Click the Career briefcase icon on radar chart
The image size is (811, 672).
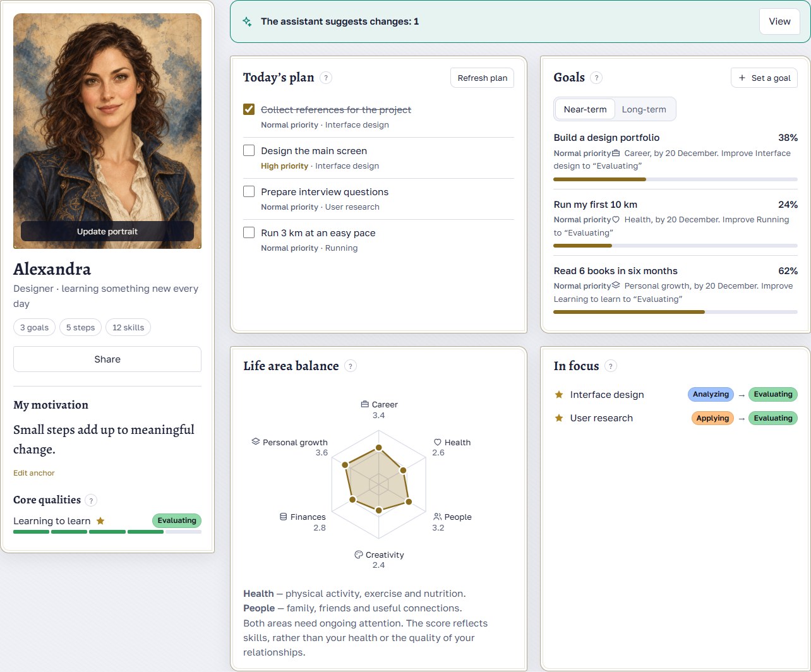tap(365, 404)
